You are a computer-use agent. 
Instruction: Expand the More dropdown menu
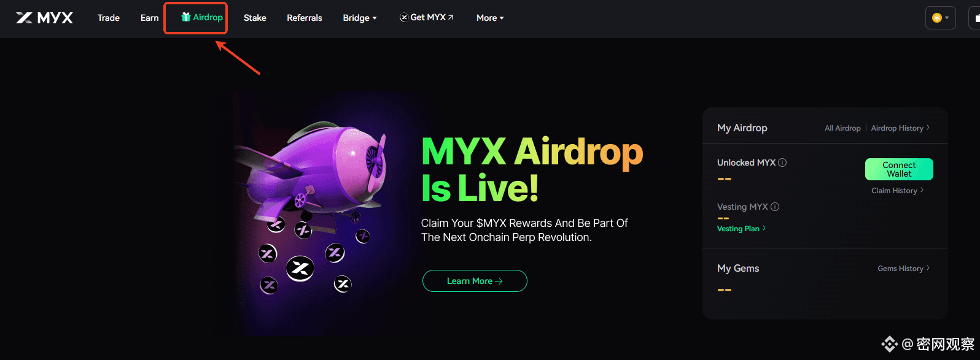coord(490,18)
